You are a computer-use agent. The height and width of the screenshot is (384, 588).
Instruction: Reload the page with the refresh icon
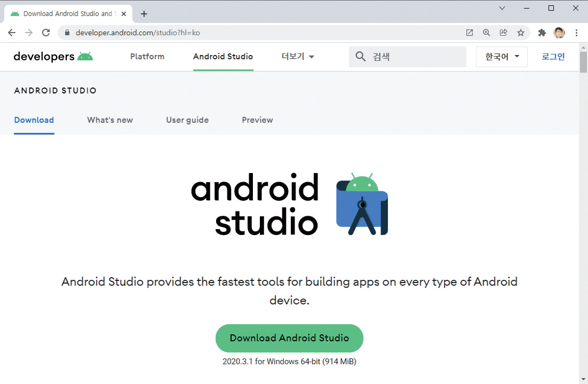point(46,33)
